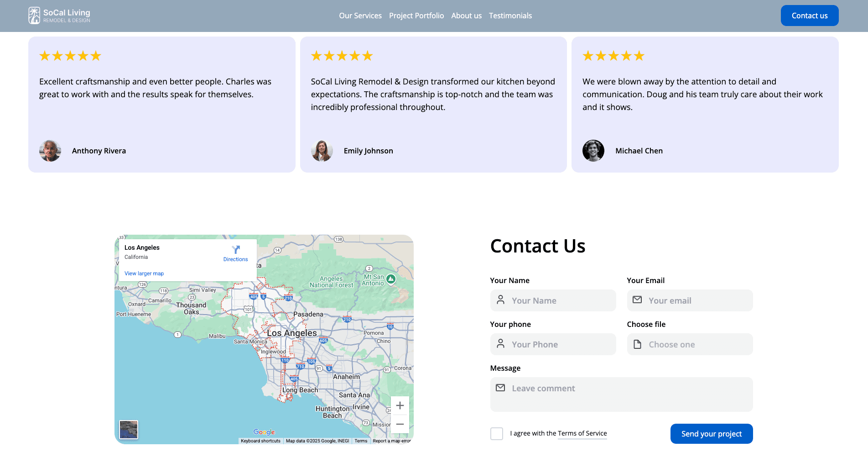This screenshot has width=868, height=452.
Task: Zoom out on the map
Action: (400, 424)
